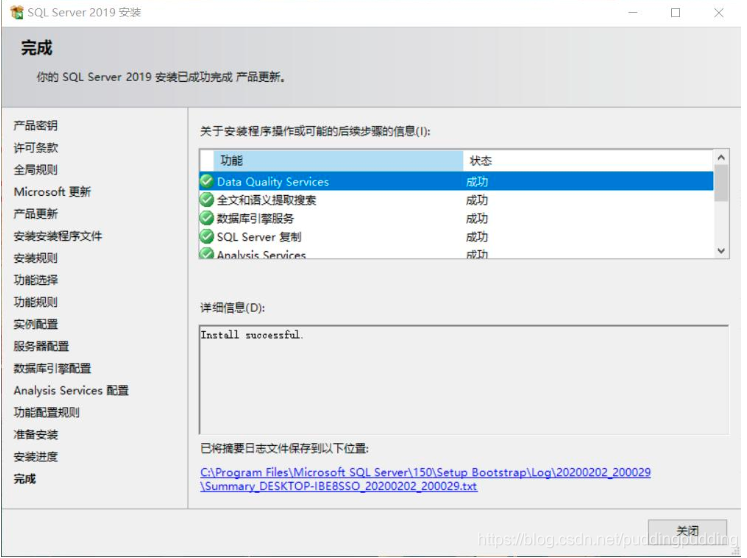This screenshot has height=558, width=747.
Task: Click the green check icon beside Data Quality Services
Action: tap(207, 181)
